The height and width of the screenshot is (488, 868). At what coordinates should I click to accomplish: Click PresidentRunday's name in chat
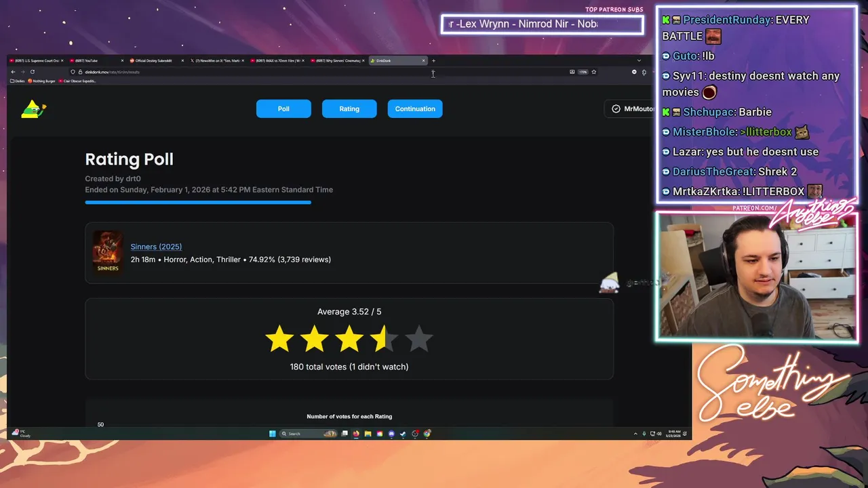click(x=726, y=20)
